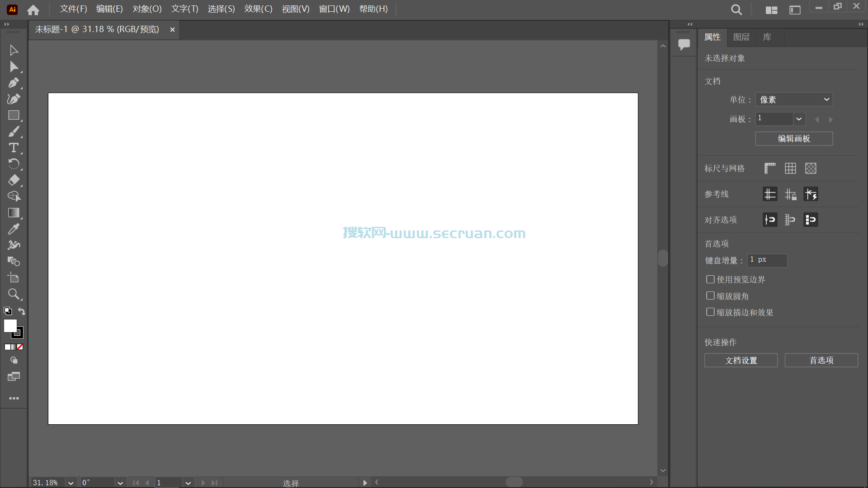Toggle Show Transparency Grid
Image resolution: width=868 pixels, height=488 pixels.
[811, 169]
